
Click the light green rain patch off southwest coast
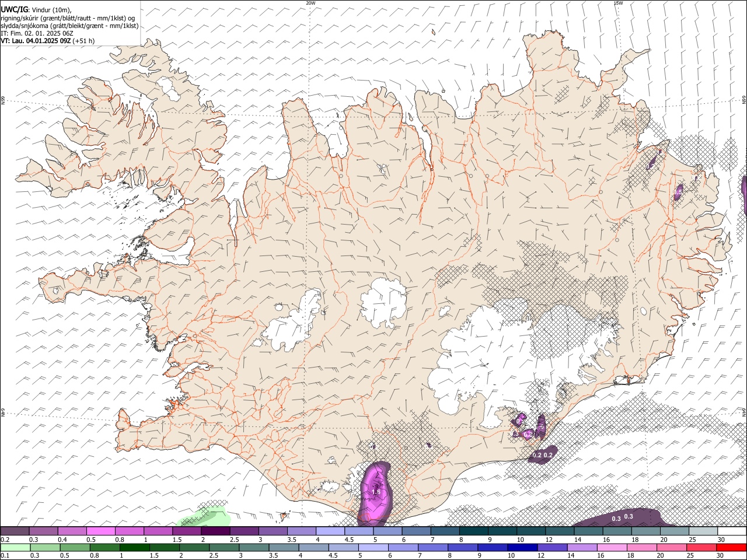point(205,516)
